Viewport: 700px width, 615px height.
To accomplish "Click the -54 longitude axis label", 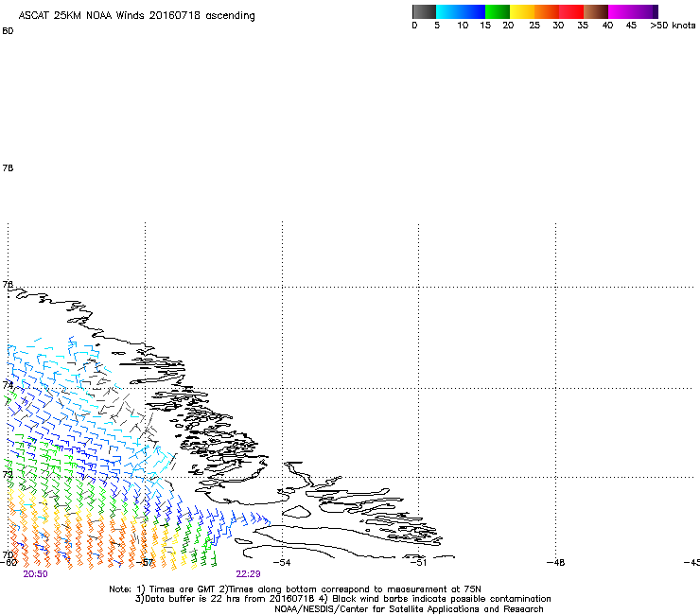I will point(282,562).
